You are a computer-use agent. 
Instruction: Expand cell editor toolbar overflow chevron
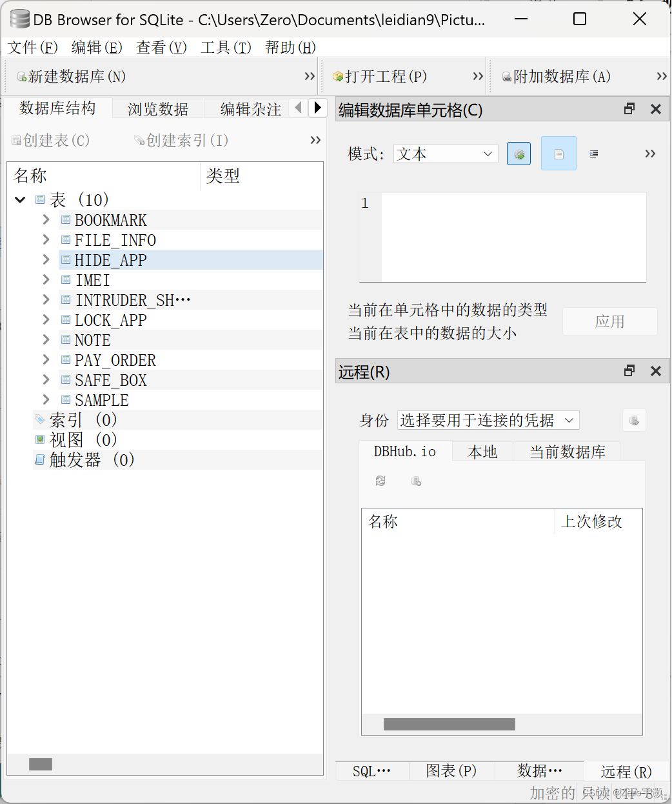click(650, 154)
